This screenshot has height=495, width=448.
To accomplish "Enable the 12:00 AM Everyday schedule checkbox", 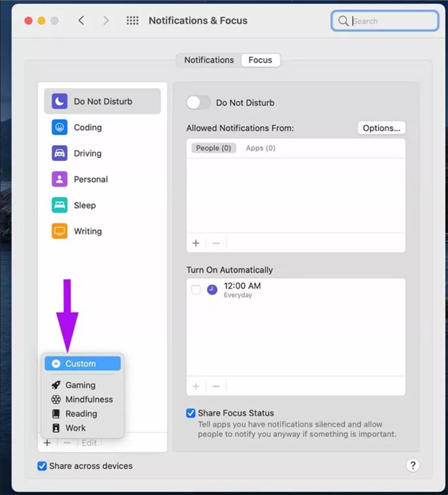I will pos(196,290).
